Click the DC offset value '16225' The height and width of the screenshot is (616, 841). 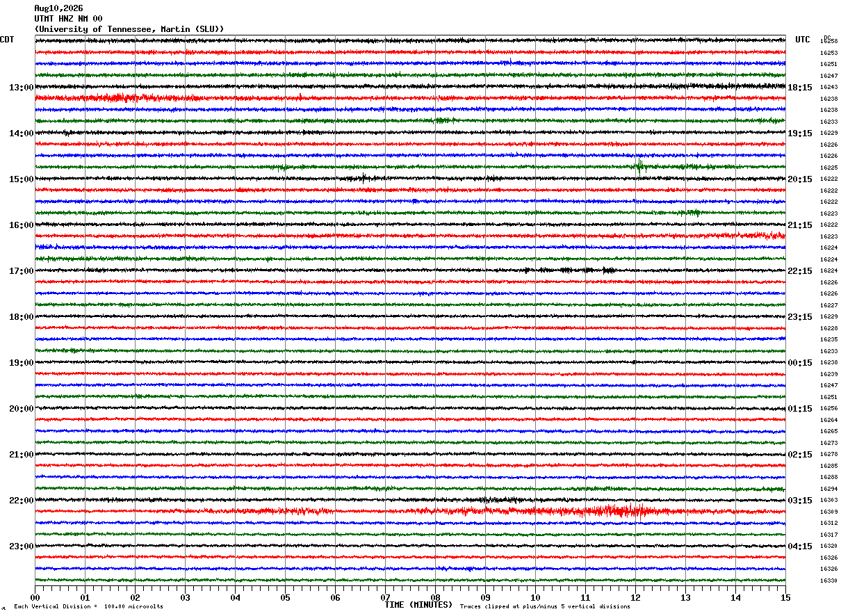(828, 168)
